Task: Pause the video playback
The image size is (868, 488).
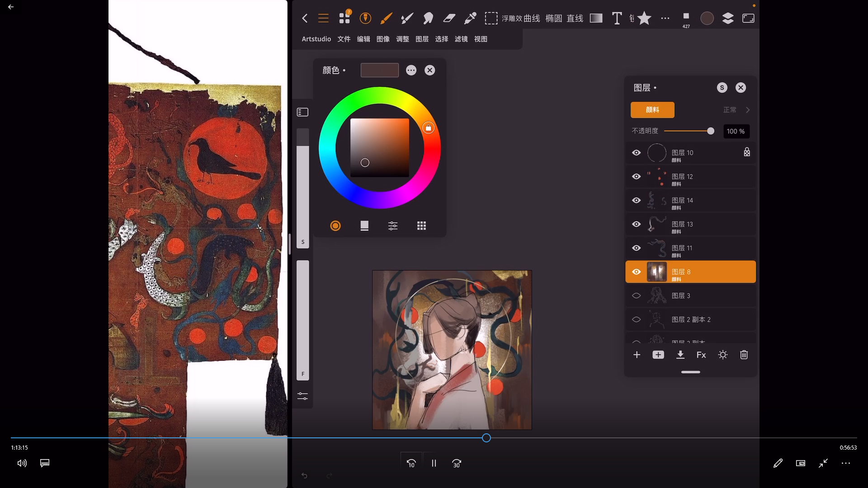Action: [x=434, y=463]
